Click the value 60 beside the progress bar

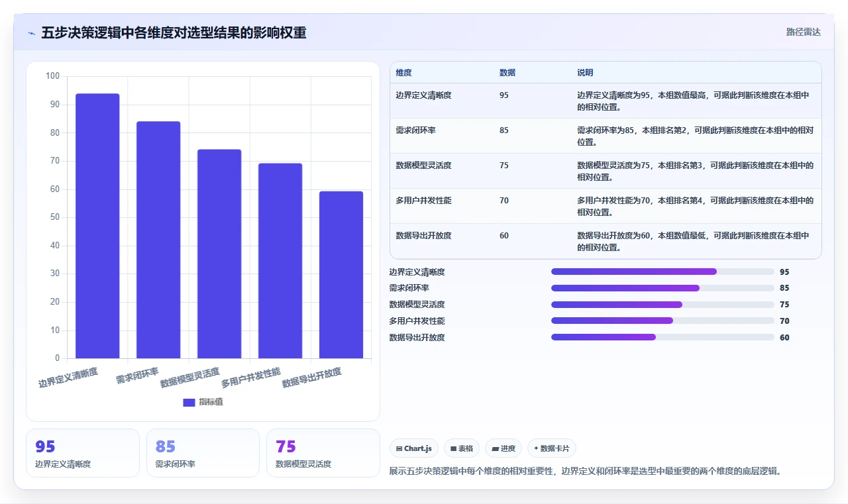784,338
